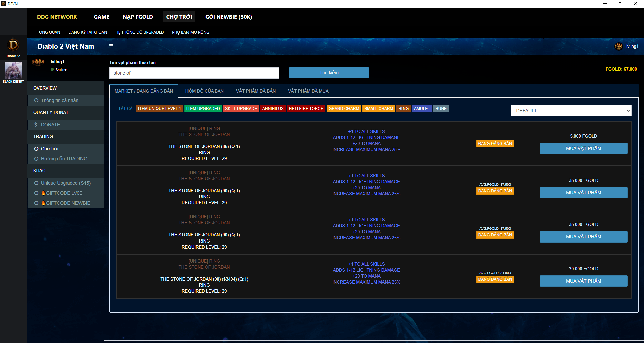Filter by ANNIHILUS tag

point(273,109)
